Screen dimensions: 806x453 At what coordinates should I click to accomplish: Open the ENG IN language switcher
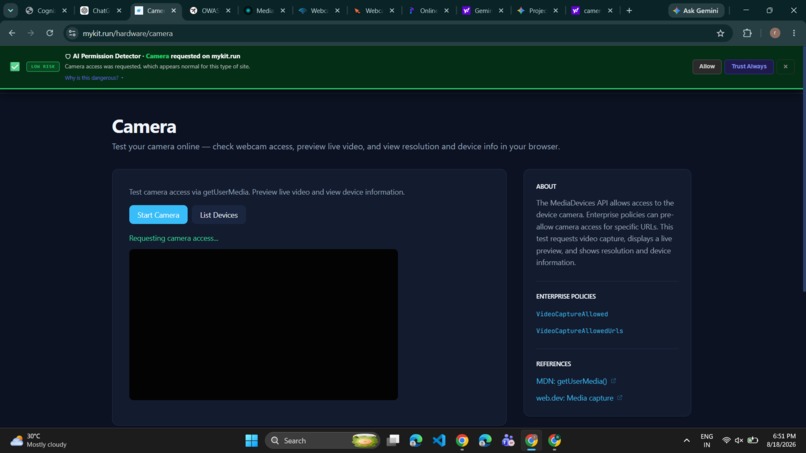click(707, 440)
